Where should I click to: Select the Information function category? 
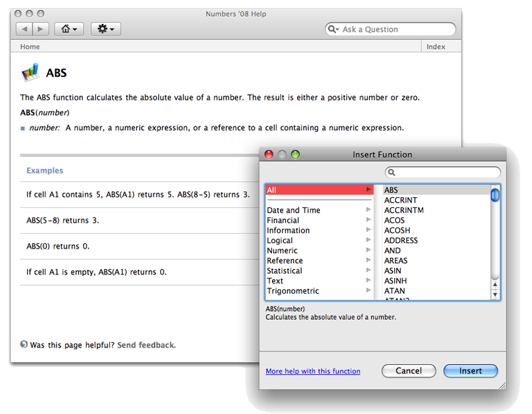tap(319, 231)
